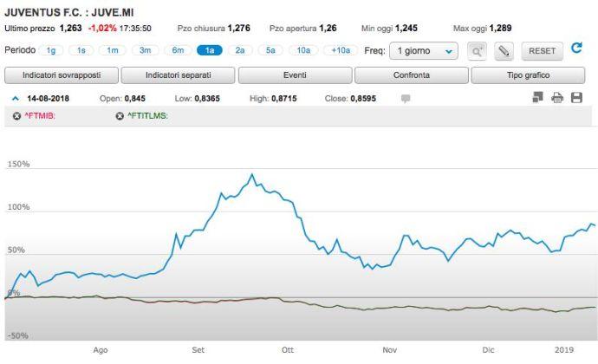Image resolution: width=598 pixels, height=364 pixels.
Task: Click the -1,02% change value
Action: [x=102, y=29]
